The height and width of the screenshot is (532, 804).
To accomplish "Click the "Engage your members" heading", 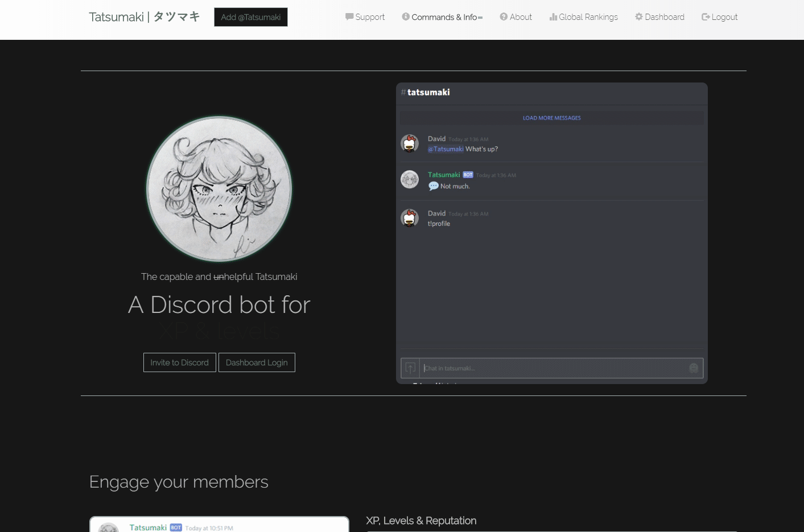I will point(179,482).
